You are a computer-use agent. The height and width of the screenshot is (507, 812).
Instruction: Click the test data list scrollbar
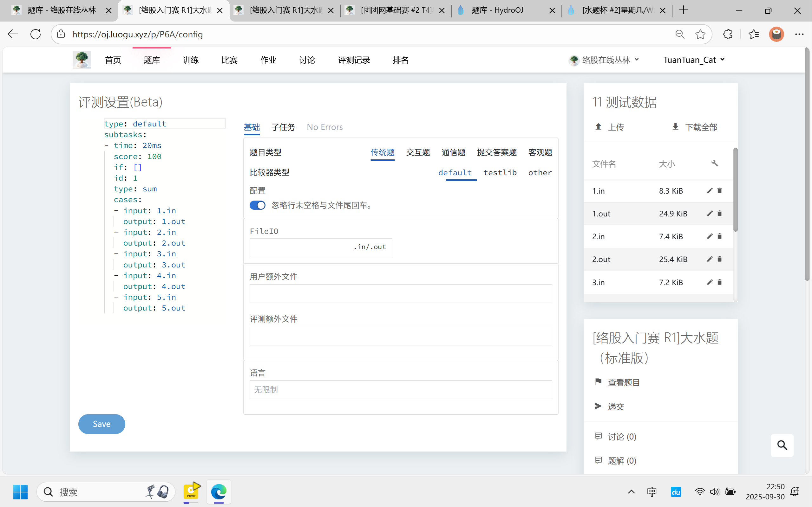736,190
